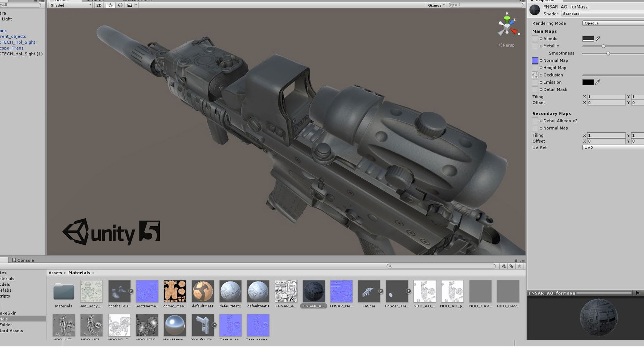Expand FnScar model asset arrow
This screenshot has width=644, height=348.
coord(381,291)
